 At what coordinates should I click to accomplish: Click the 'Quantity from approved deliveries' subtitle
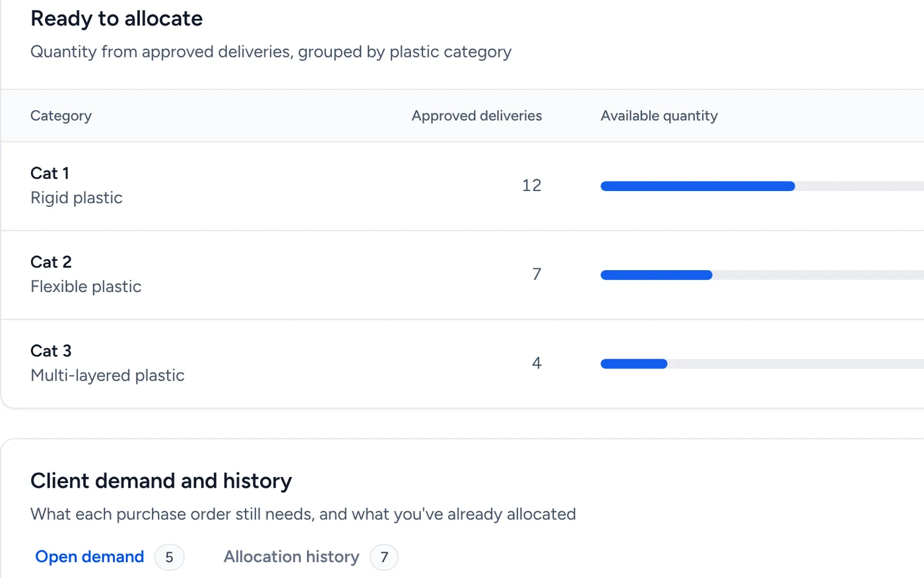[x=271, y=52]
